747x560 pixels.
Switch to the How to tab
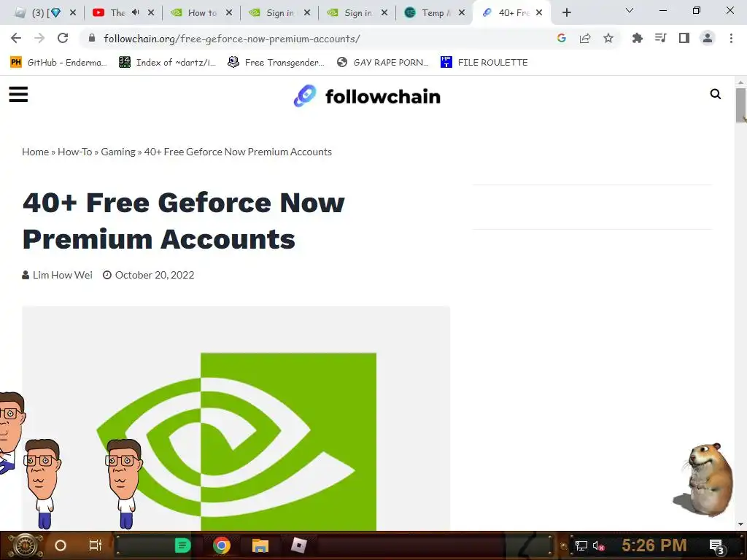click(x=201, y=13)
